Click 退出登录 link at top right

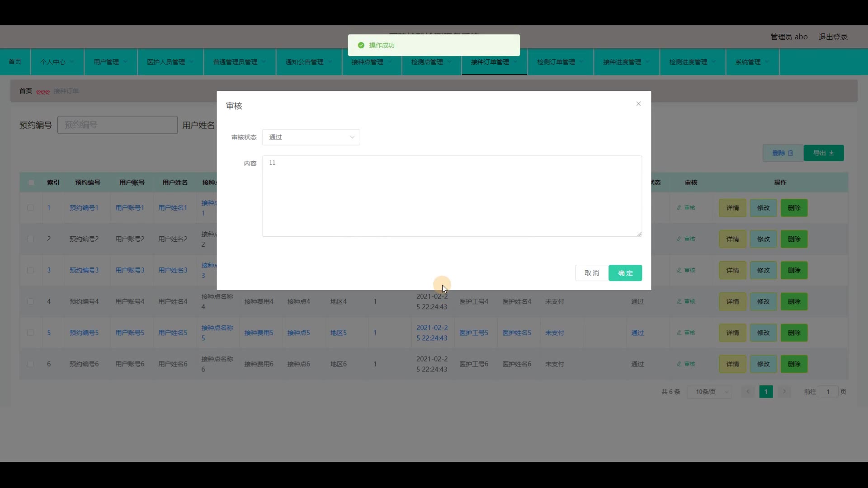point(833,37)
